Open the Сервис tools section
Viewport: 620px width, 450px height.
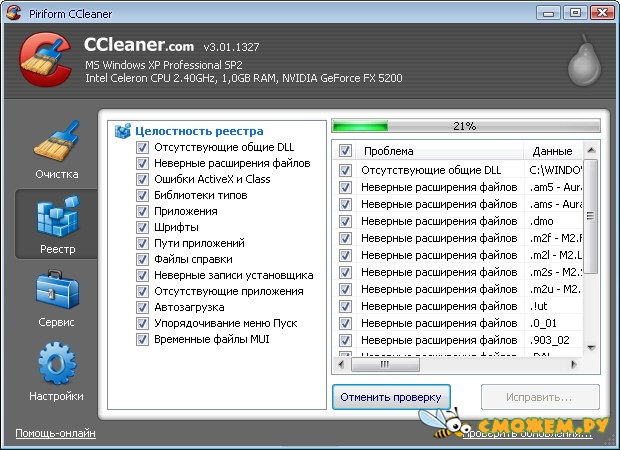pyautogui.click(x=57, y=299)
